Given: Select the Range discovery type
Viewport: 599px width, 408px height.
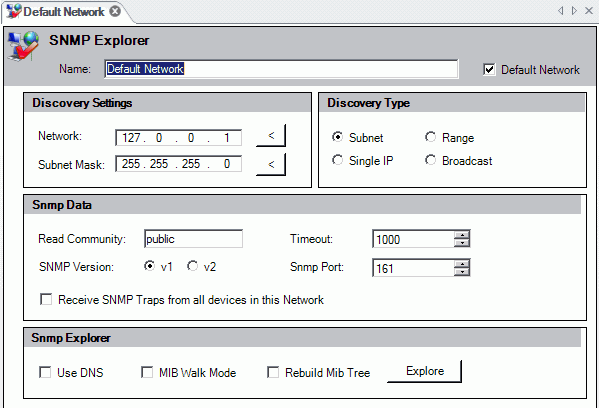Looking at the screenshot, I should pyautogui.click(x=431, y=137).
